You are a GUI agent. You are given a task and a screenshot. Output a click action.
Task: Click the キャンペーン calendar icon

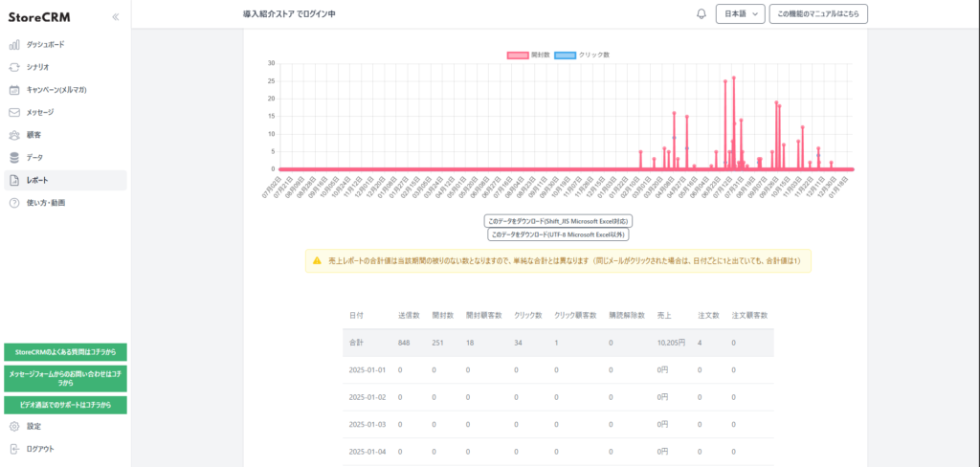[x=14, y=90]
